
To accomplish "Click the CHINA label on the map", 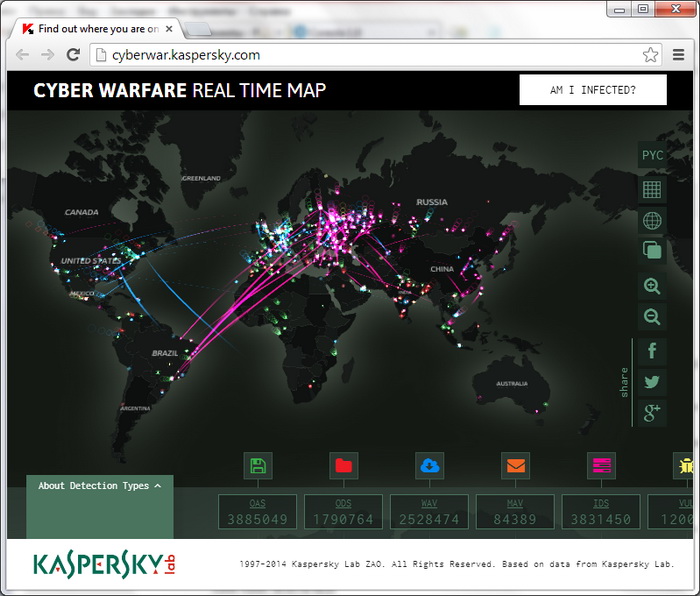I will (x=442, y=269).
